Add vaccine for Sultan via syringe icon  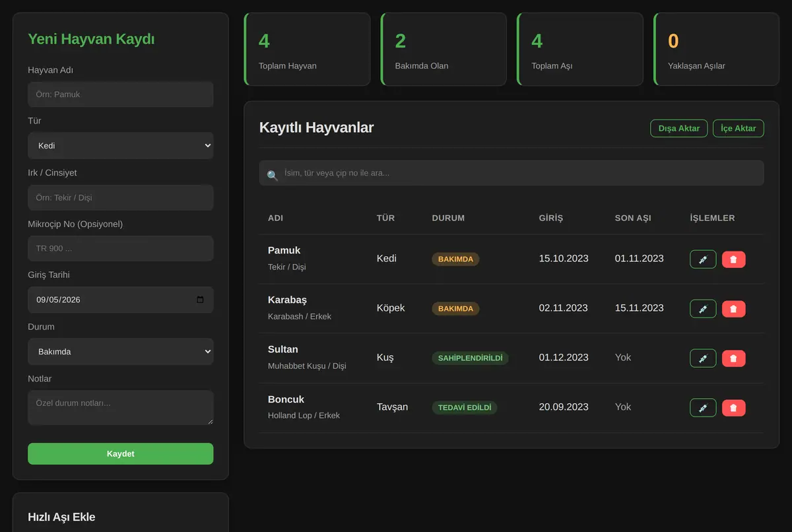point(703,358)
